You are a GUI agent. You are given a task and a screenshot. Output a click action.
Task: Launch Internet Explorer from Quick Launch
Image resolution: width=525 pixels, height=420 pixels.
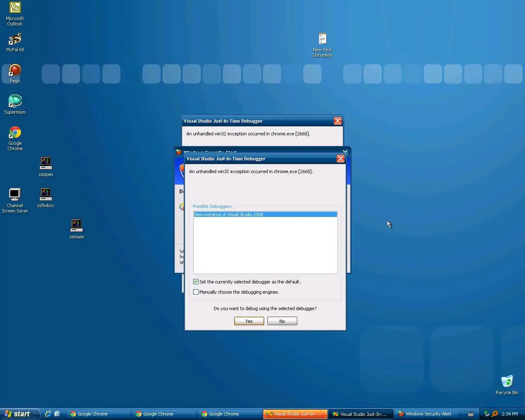pyautogui.click(x=48, y=414)
